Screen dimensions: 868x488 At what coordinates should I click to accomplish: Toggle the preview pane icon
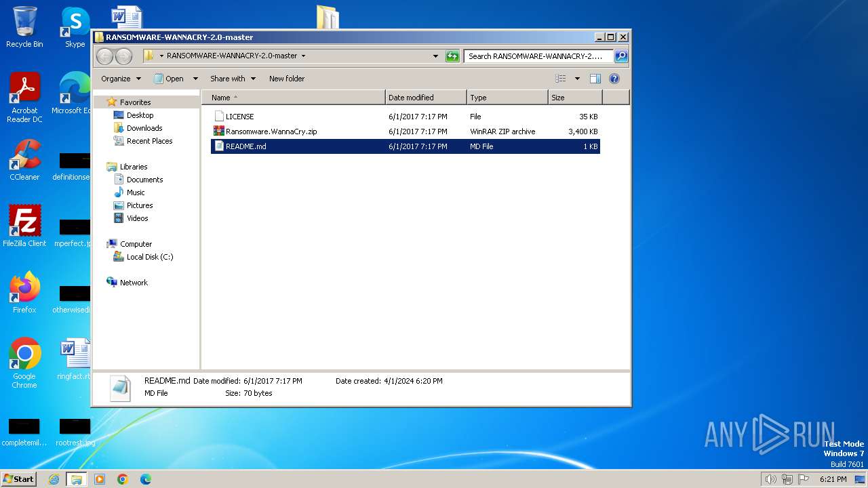pos(595,79)
